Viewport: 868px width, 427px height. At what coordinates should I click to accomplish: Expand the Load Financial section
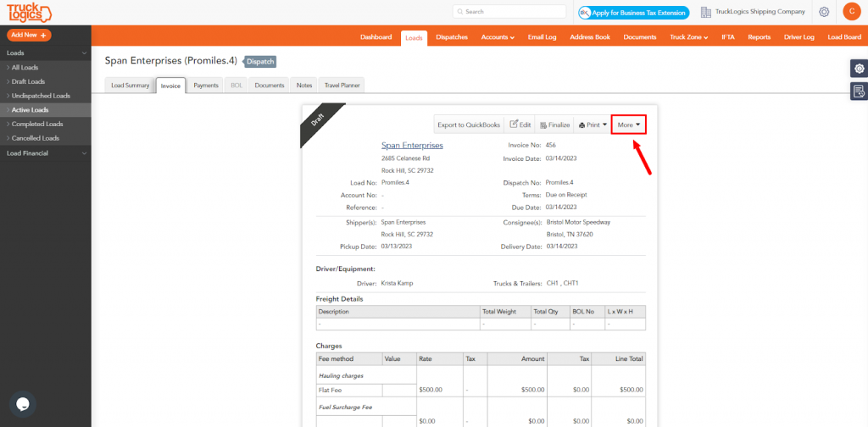tap(46, 153)
